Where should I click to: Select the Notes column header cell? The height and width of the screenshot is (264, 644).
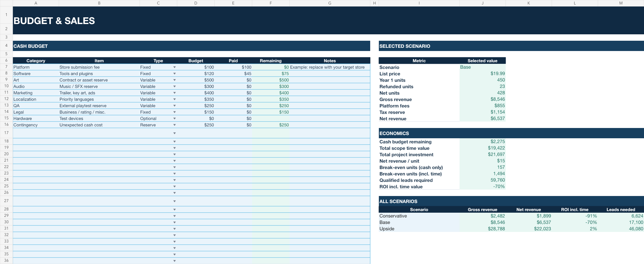330,61
